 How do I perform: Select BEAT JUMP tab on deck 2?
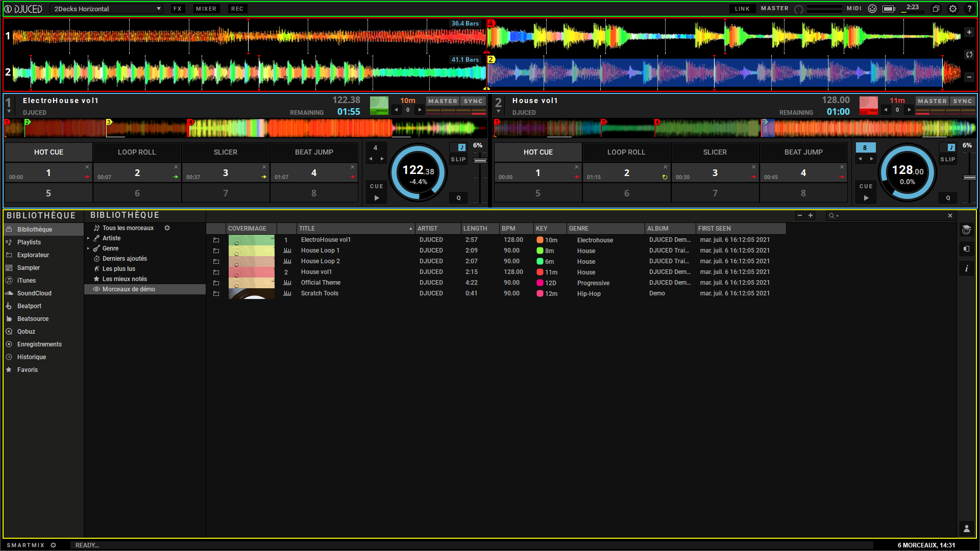point(803,152)
